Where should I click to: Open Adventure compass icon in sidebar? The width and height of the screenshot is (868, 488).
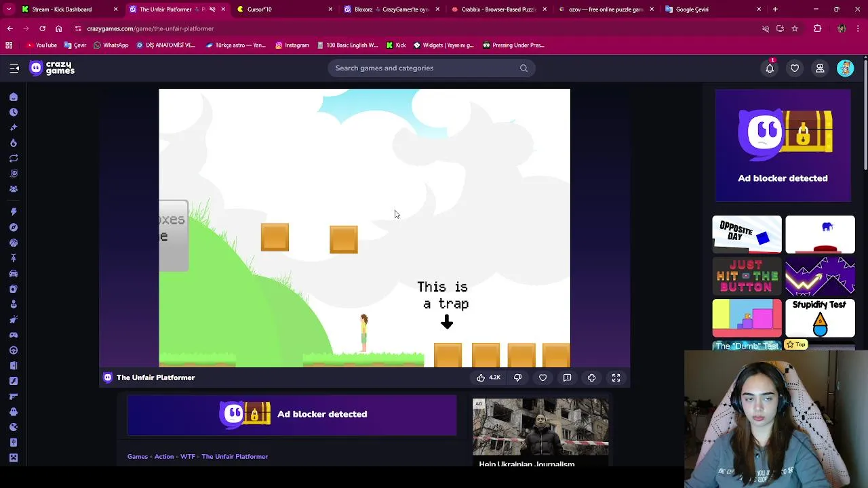coord(14,228)
